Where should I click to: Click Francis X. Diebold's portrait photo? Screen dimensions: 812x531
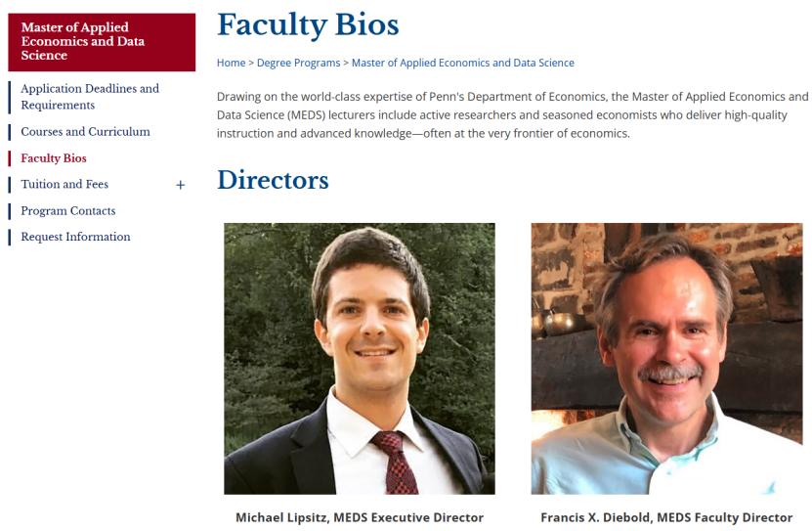pos(666,358)
